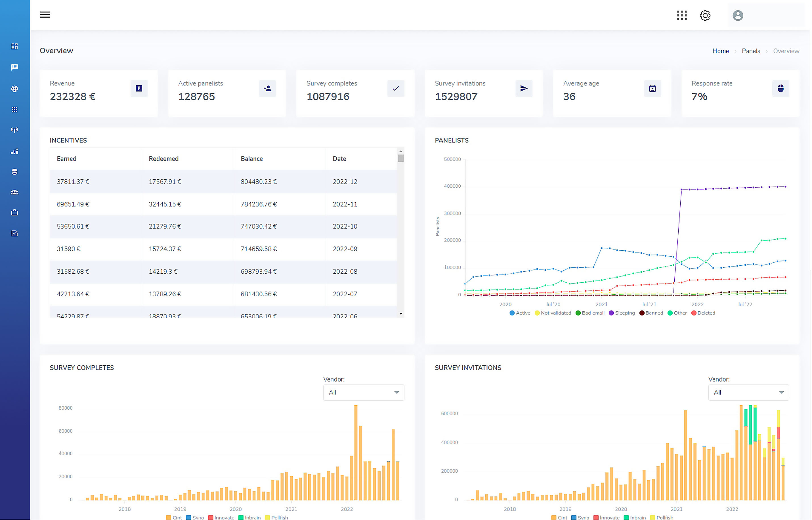Click Survey completes value 1087916
The width and height of the screenshot is (812, 520).
point(328,97)
